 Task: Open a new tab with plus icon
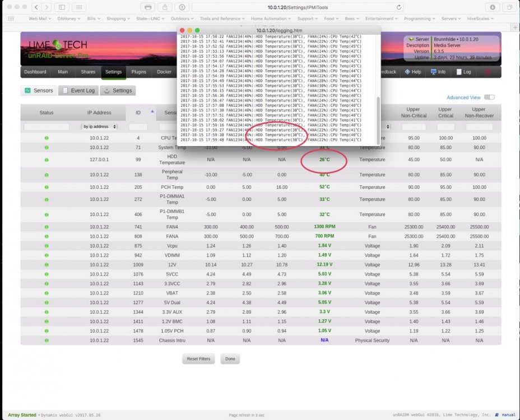pos(515,27)
